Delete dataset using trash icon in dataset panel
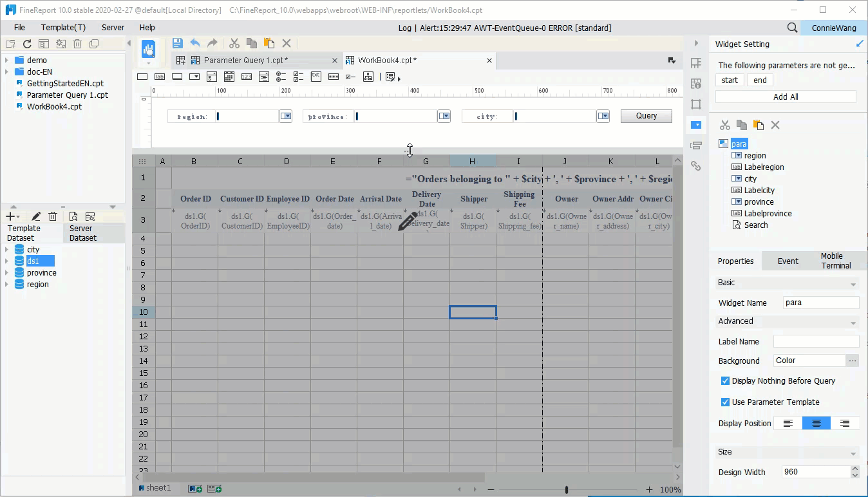 coord(53,216)
